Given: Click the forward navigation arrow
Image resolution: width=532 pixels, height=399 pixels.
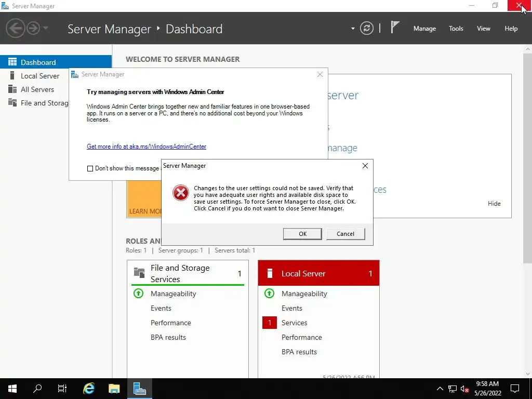Looking at the screenshot, I should (x=33, y=28).
